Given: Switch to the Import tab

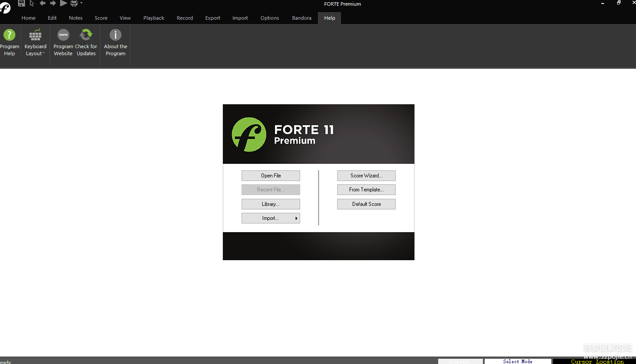Looking at the screenshot, I should 240,18.
